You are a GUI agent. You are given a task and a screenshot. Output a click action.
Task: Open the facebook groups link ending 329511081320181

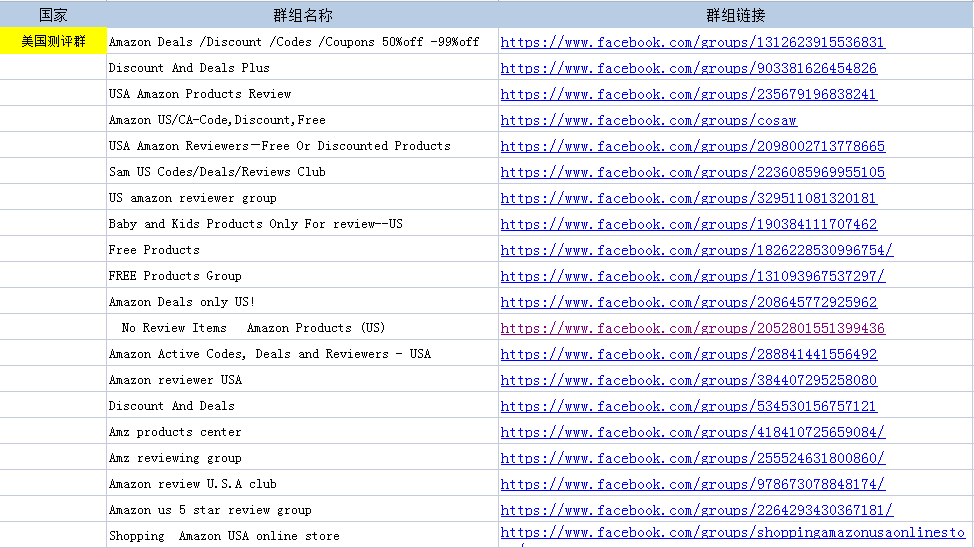pyautogui.click(x=689, y=198)
